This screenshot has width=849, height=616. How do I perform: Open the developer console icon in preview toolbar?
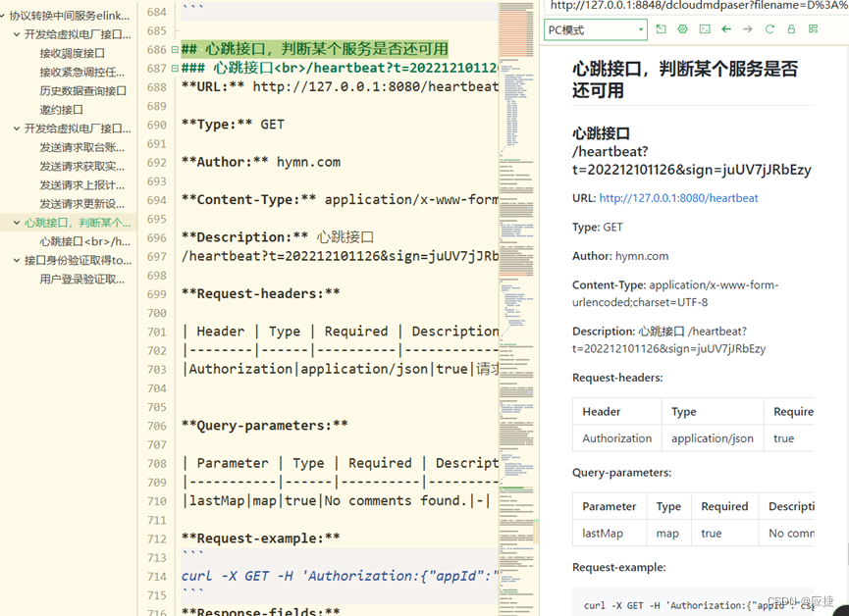click(705, 29)
